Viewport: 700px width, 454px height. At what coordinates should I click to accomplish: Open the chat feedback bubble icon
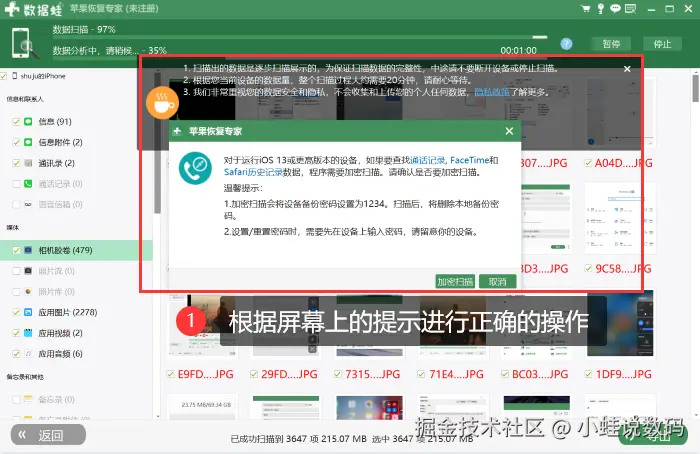point(615,8)
